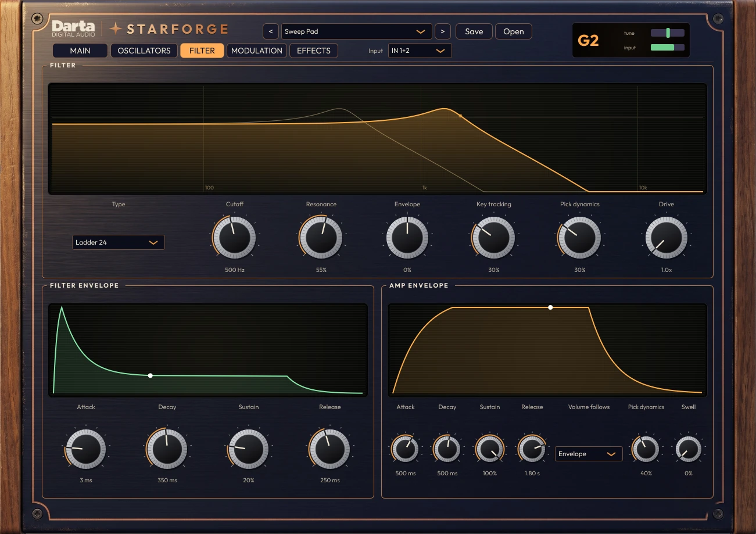Click the filter envelope sustain point handle
Screen dimensions: 756x534
pyautogui.click(x=150, y=375)
